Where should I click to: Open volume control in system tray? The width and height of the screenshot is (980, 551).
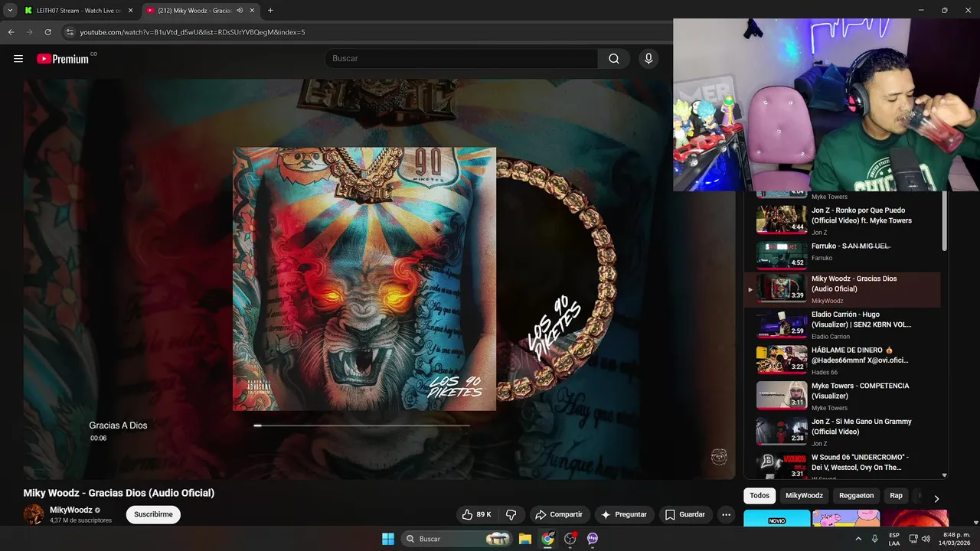pyautogui.click(x=926, y=539)
